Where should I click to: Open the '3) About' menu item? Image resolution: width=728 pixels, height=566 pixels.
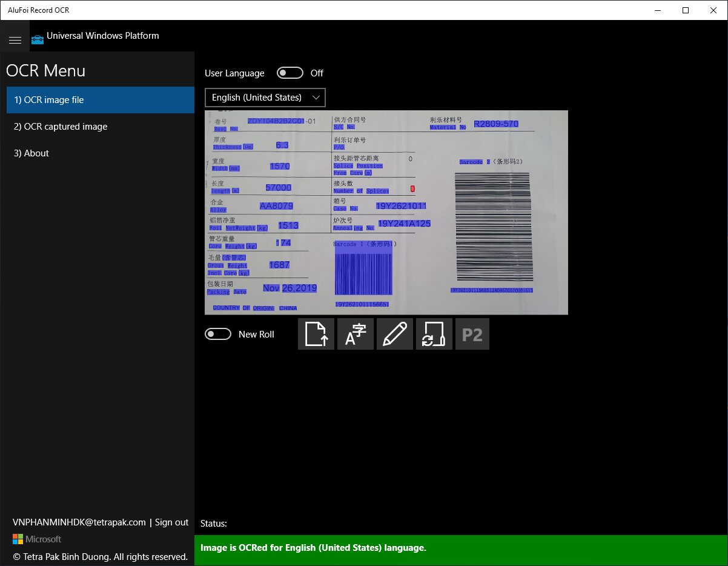pyautogui.click(x=101, y=153)
